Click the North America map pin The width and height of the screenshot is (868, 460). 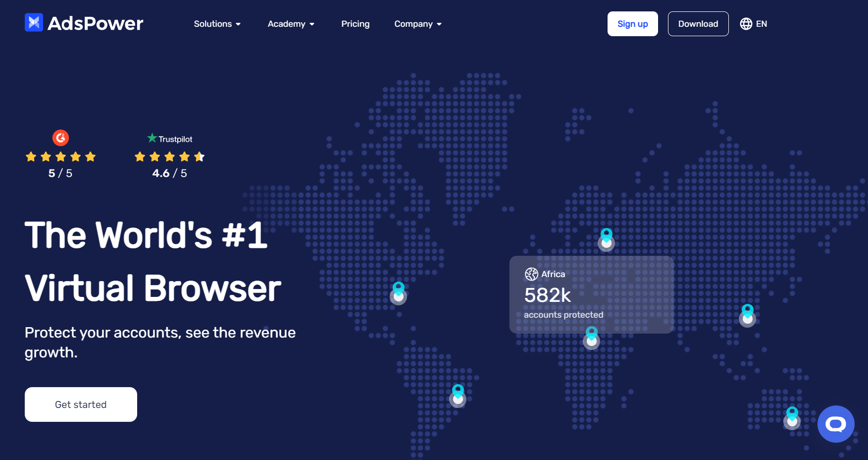click(x=399, y=293)
